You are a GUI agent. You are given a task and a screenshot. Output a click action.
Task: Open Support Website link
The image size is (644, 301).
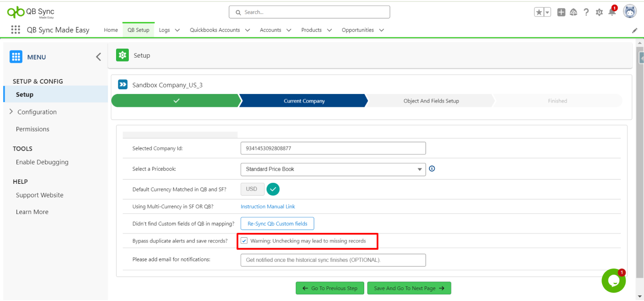coord(40,195)
